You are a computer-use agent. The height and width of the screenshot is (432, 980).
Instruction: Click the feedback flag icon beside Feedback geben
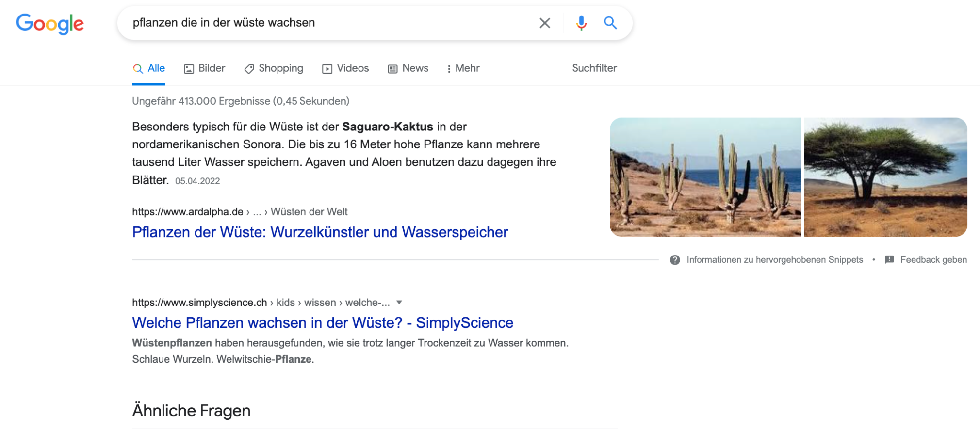(x=889, y=259)
